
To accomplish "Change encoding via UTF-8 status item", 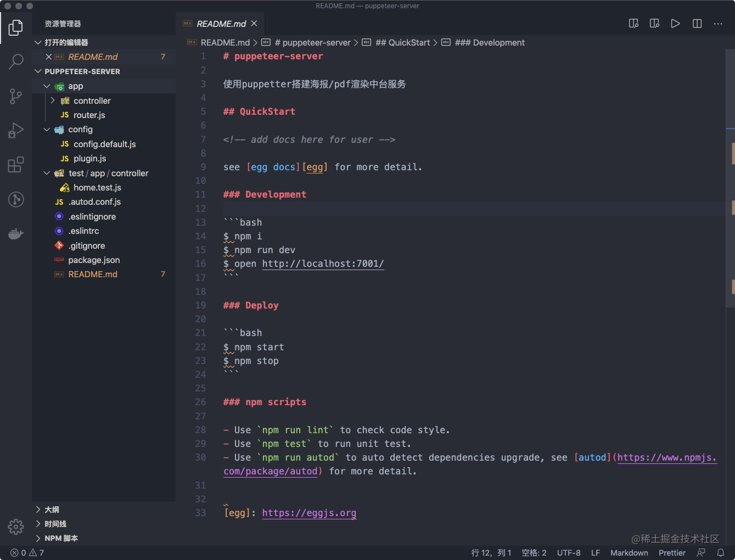I will point(569,553).
